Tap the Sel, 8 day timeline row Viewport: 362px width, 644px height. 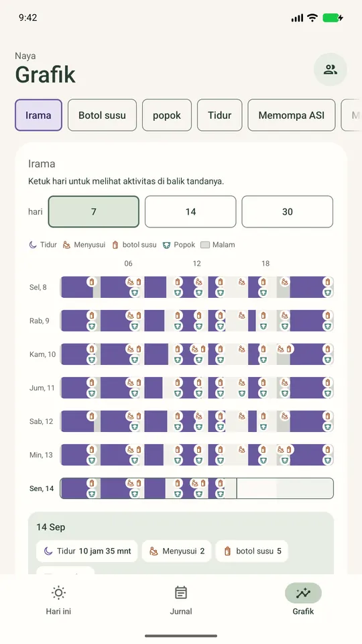196,287
